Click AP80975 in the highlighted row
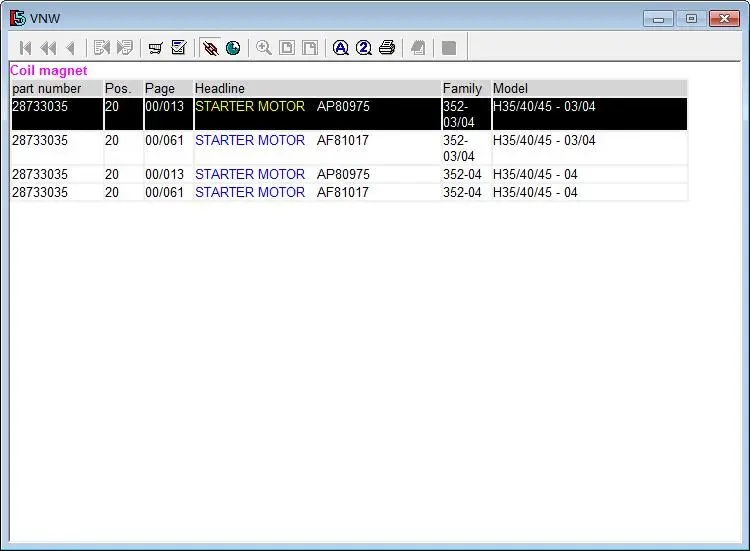 coord(343,106)
